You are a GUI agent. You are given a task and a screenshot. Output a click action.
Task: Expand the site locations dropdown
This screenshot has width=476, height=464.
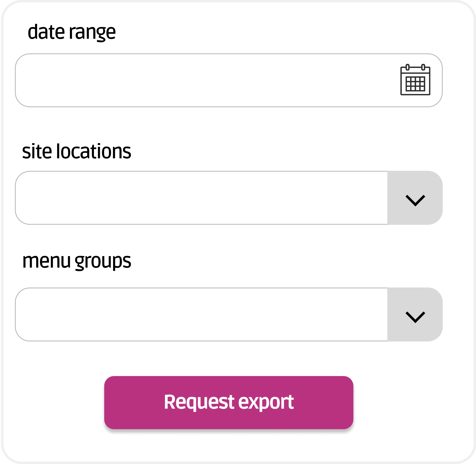tap(229, 198)
